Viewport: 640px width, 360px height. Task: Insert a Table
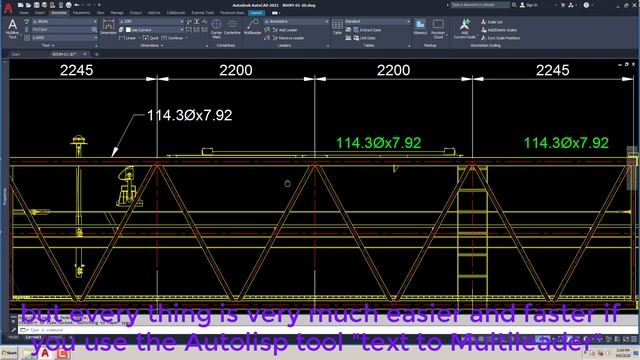337,27
